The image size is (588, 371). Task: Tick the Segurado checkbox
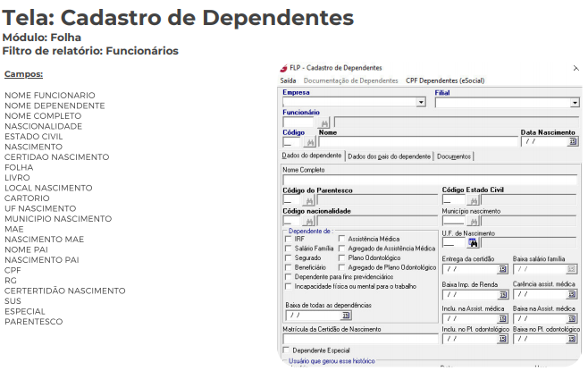point(289,257)
